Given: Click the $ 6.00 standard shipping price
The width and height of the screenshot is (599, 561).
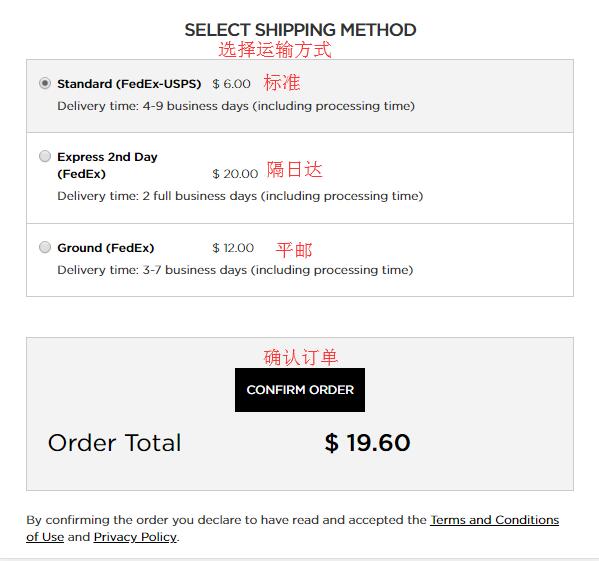Looking at the screenshot, I should [x=232, y=84].
